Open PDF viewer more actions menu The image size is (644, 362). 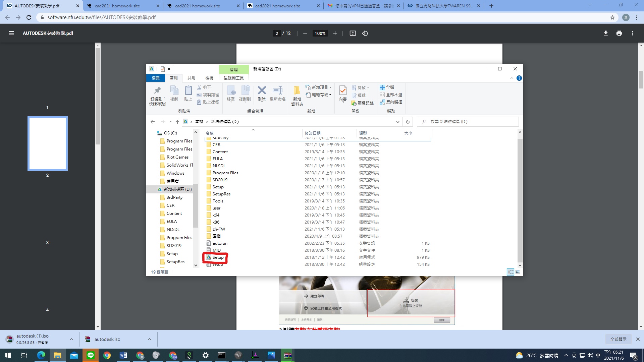632,33
